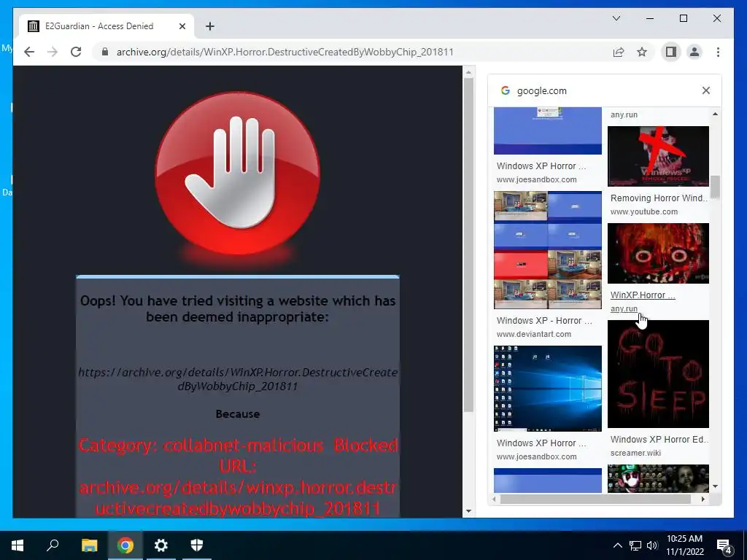Open the tab search dropdown chevron

tap(616, 18)
